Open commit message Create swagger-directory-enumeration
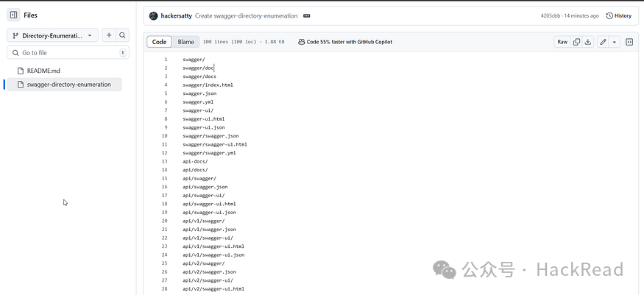Viewport: 644px width, 295px height. (246, 16)
